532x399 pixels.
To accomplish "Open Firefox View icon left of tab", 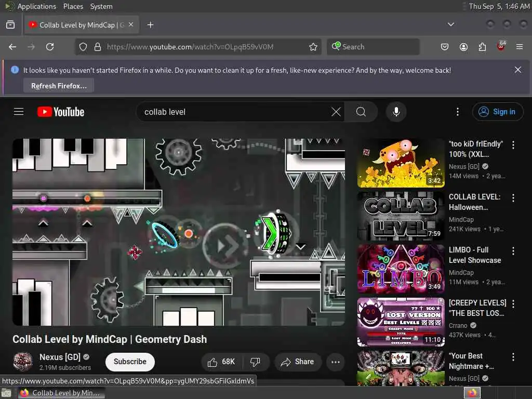I will [x=10, y=25].
